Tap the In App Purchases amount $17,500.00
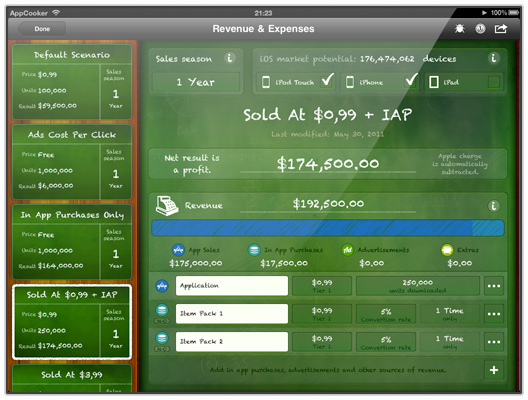This screenshot has width=528, height=400. click(284, 263)
